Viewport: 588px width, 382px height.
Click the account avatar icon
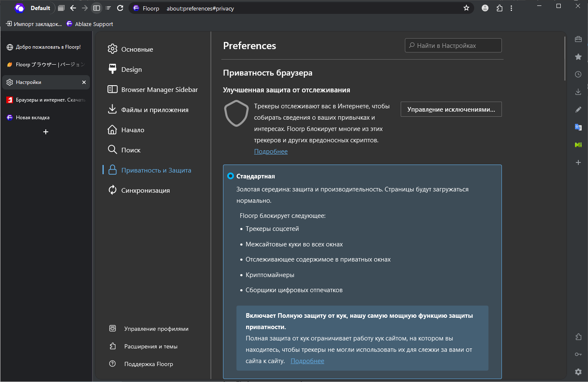485,8
